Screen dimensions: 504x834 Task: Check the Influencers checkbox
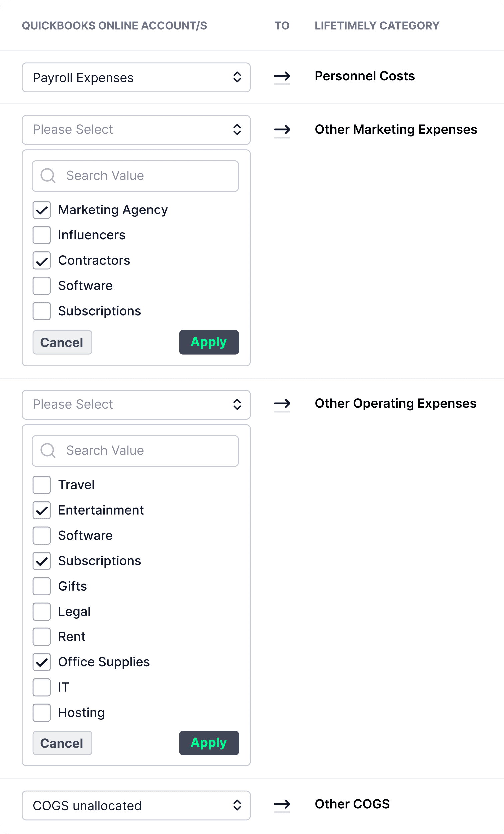42,235
